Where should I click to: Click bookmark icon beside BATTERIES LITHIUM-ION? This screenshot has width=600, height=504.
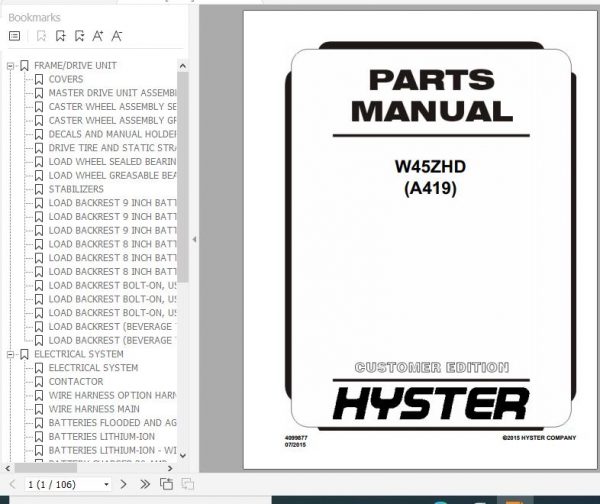tap(39, 437)
